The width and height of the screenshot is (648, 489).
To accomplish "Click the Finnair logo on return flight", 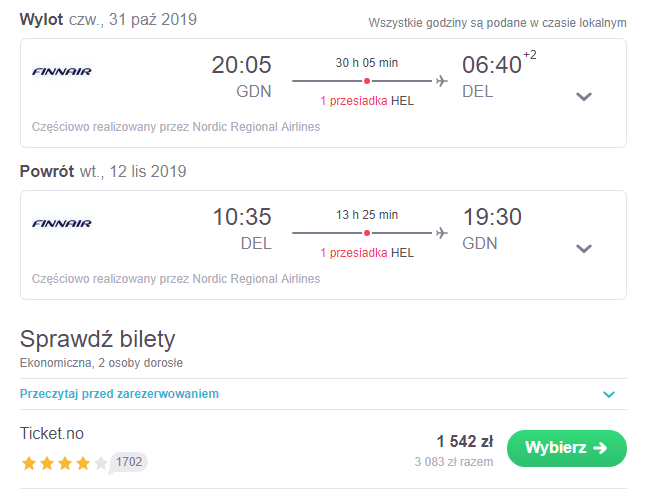I will [62, 224].
